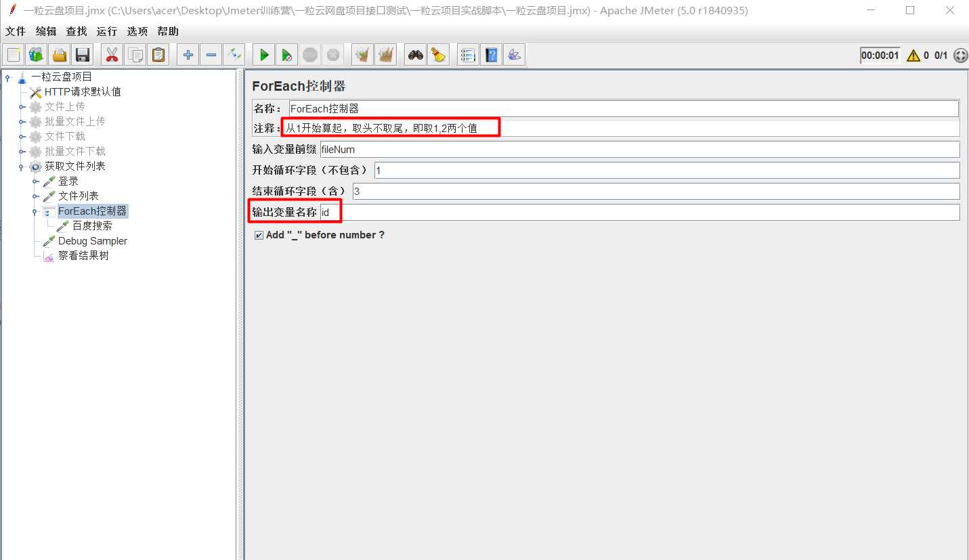969x560 pixels.
Task: Expand the 登录 sampler handle
Action: 35,181
